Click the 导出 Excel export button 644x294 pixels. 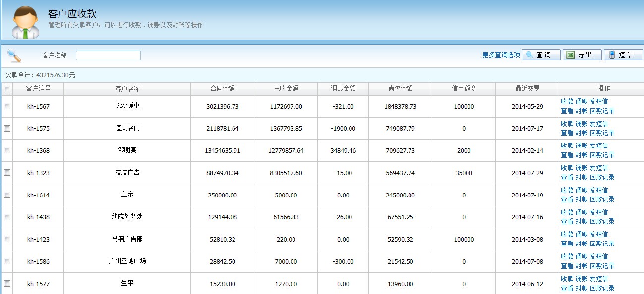click(582, 55)
